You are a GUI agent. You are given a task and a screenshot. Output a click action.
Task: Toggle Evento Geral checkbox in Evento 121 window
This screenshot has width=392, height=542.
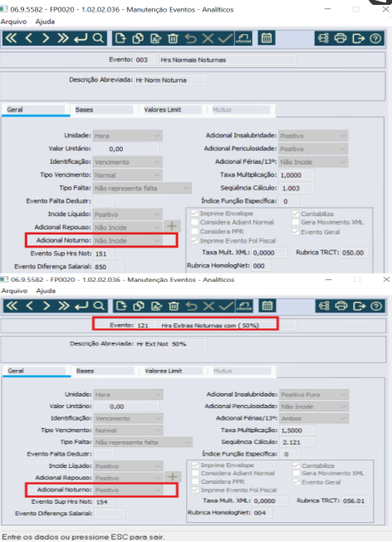click(296, 482)
